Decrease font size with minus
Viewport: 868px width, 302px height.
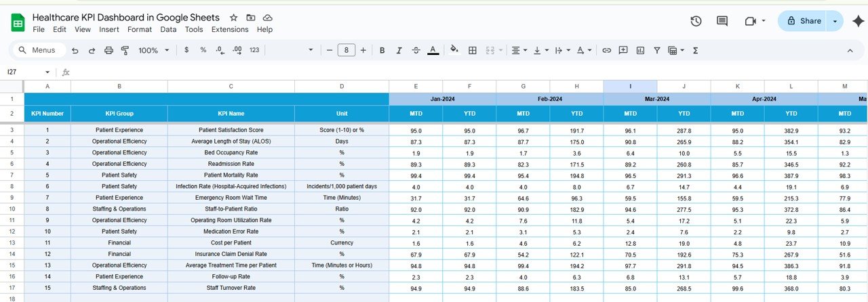click(330, 50)
